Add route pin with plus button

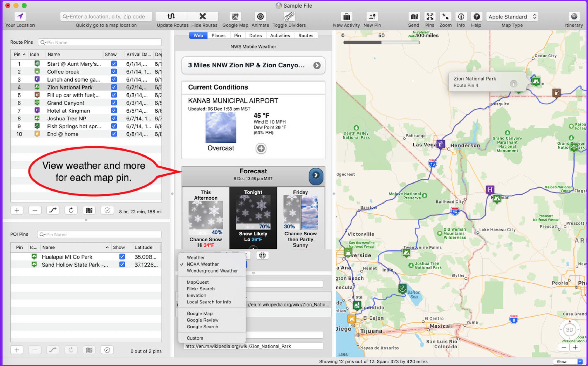pos(17,210)
